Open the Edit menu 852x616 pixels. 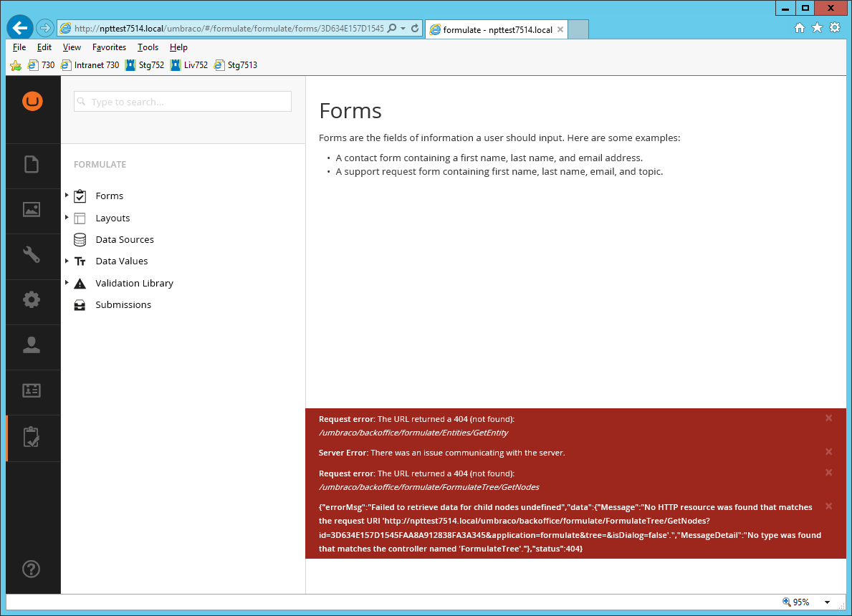(x=44, y=47)
